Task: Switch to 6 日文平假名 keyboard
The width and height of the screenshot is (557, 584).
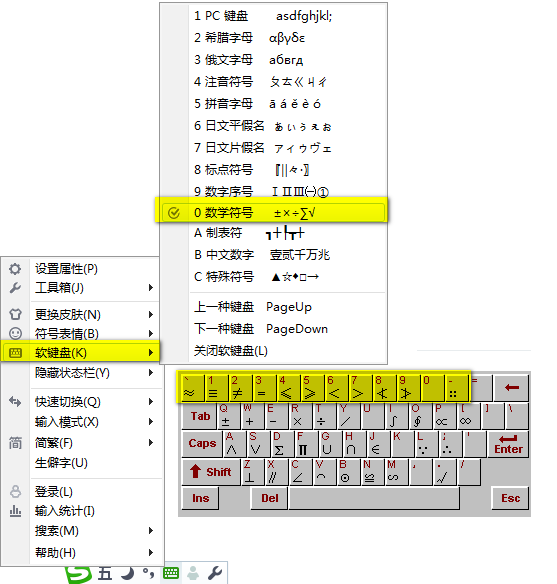Action: [x=274, y=126]
